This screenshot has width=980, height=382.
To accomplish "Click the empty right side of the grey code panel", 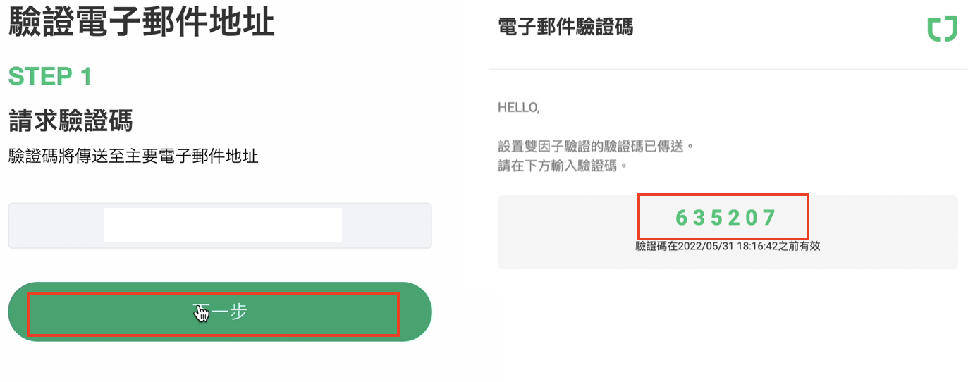I will coord(888,231).
